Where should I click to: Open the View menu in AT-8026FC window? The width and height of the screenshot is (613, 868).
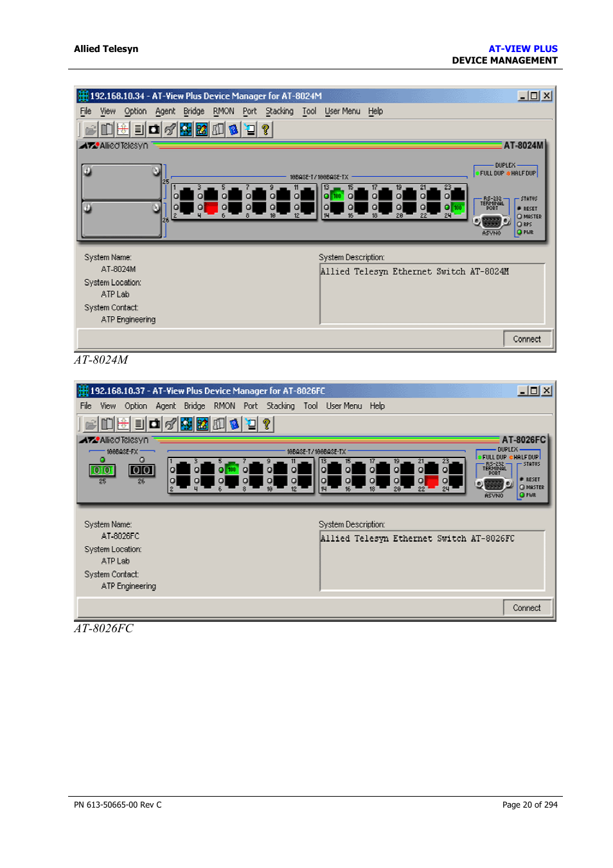tap(108, 406)
